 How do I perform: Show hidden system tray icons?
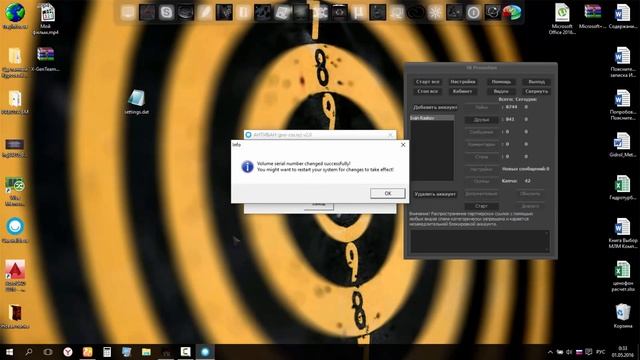coord(550,352)
